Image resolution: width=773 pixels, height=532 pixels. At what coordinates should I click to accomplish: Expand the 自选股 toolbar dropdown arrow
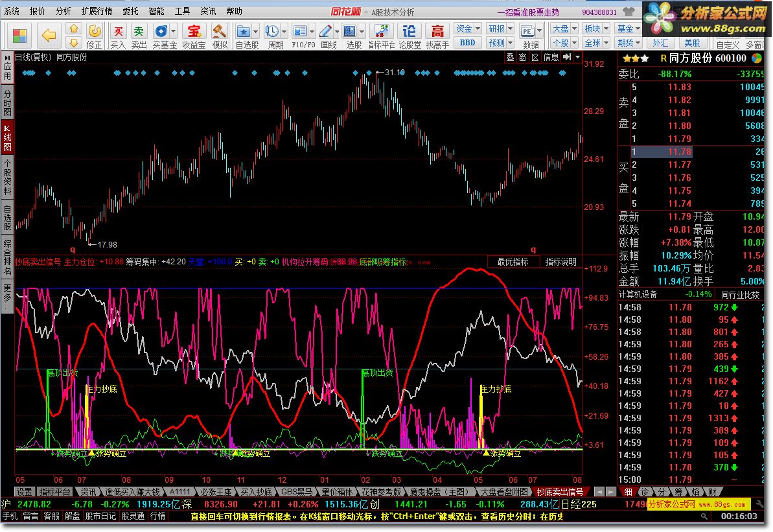256,32
